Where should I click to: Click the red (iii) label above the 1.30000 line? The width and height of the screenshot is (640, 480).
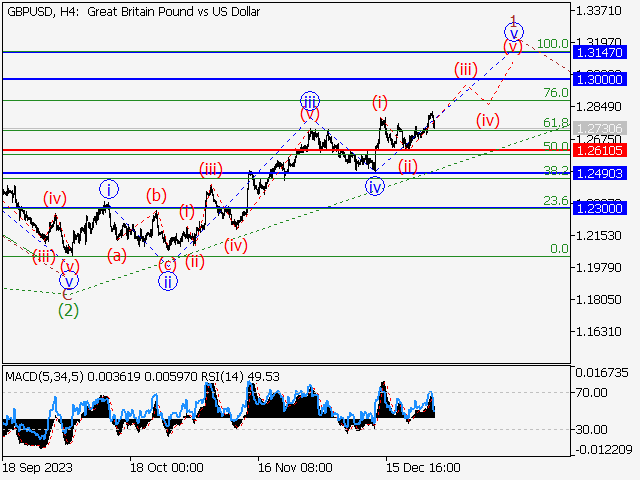[466, 70]
